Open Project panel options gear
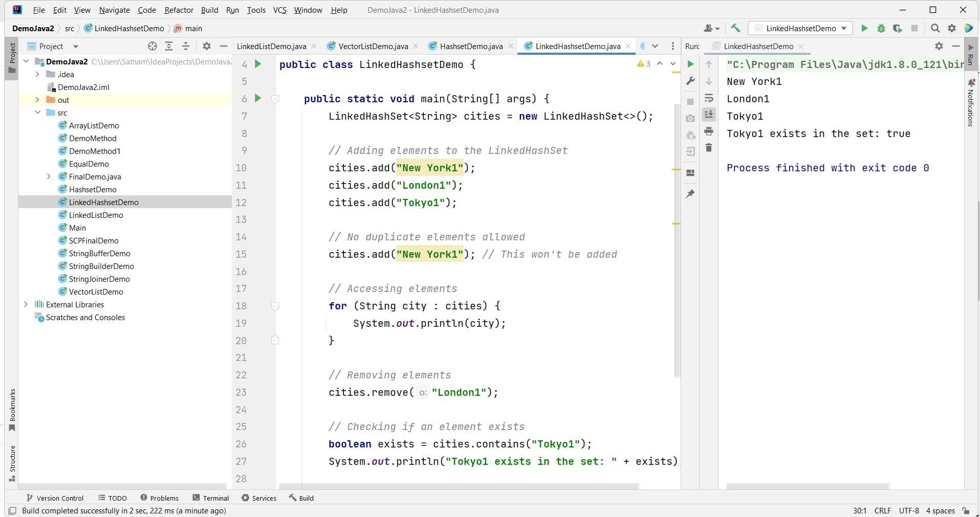This screenshot has height=517, width=980. pyautogui.click(x=207, y=46)
